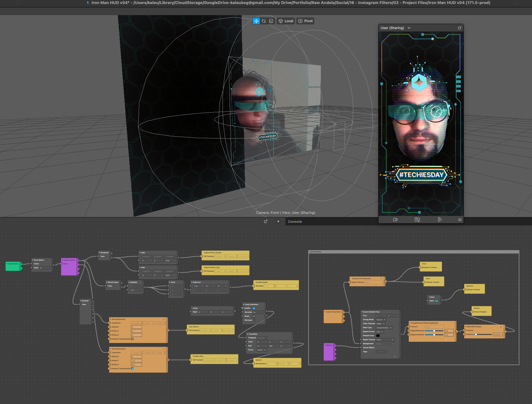
Task: Click the video camera icon in simulator
Action: click(x=395, y=220)
